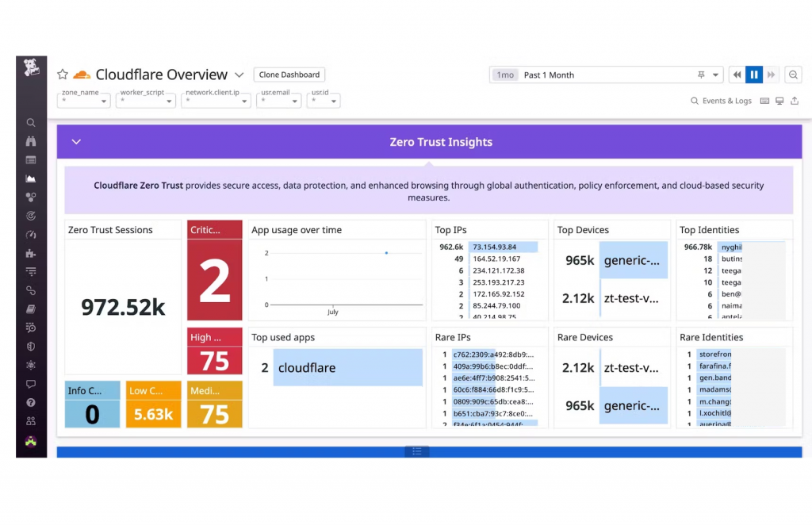Click the Medium severity tile showing 75
This screenshot has height=525, width=812.
[214, 404]
